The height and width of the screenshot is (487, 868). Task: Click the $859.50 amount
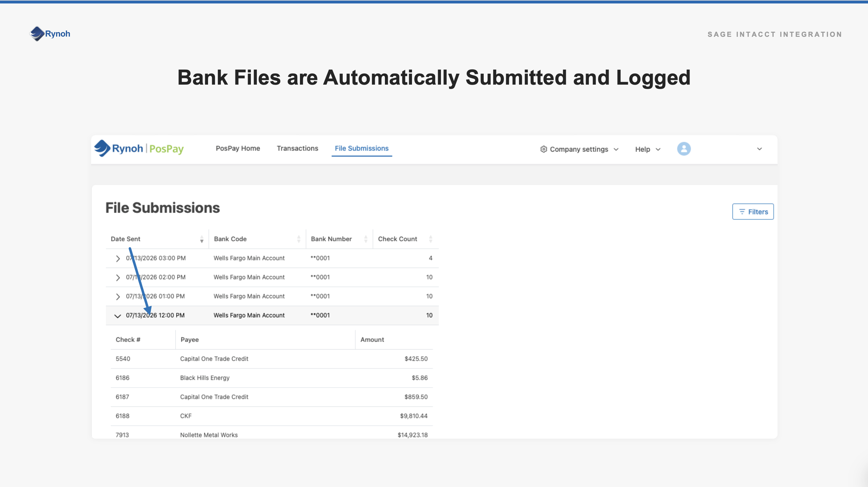pyautogui.click(x=416, y=397)
